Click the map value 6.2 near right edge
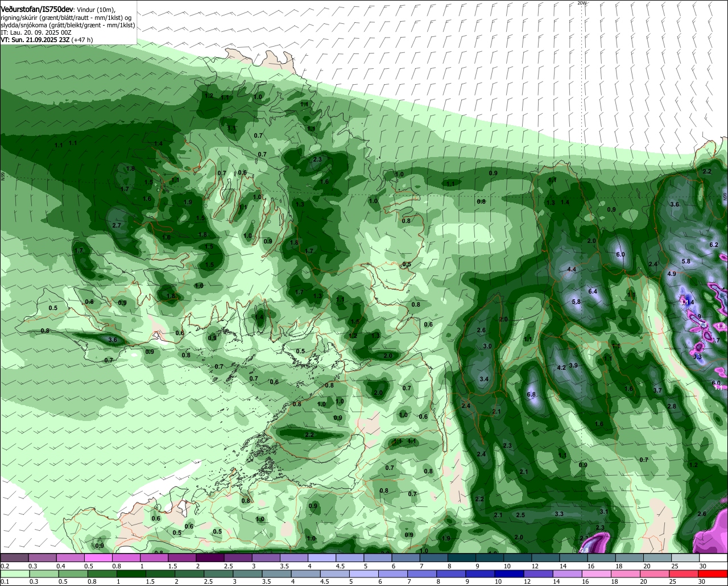Viewport: 728px width, 586px height. pyautogui.click(x=714, y=245)
